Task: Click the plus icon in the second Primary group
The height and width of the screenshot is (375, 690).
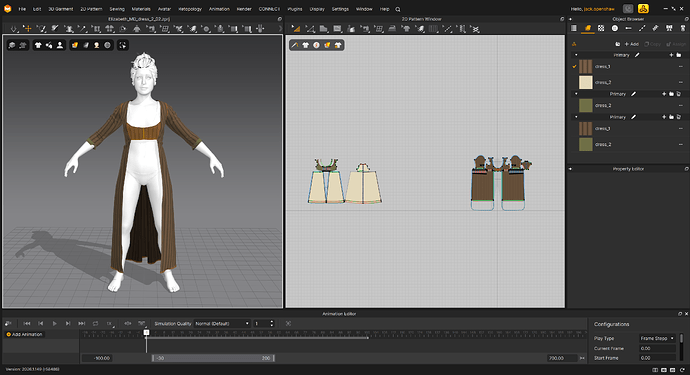Action: click(x=664, y=94)
